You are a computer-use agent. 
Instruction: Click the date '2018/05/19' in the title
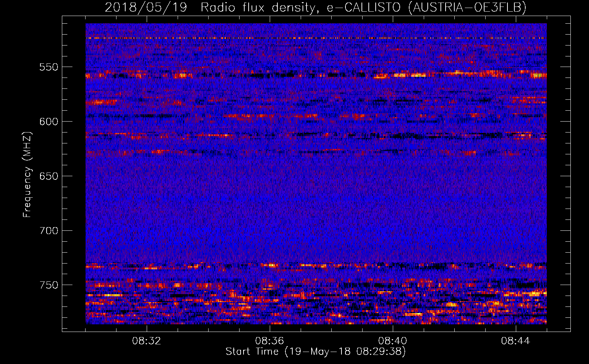coord(146,8)
